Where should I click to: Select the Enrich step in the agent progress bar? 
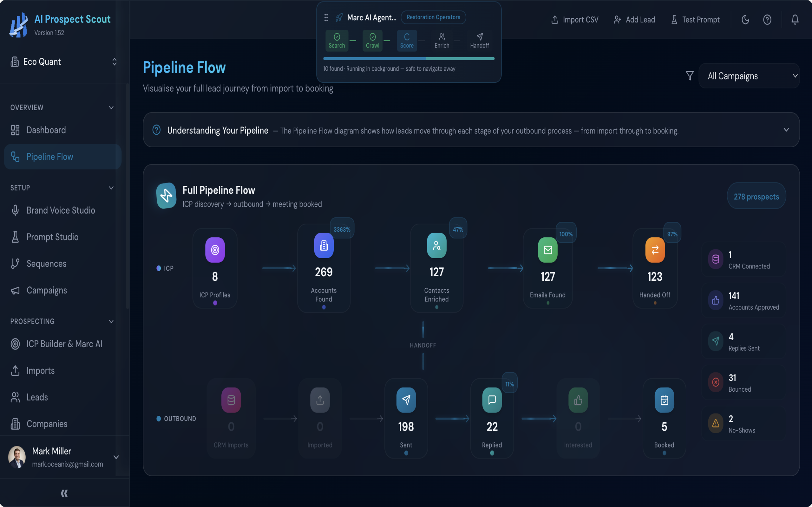[x=442, y=40]
